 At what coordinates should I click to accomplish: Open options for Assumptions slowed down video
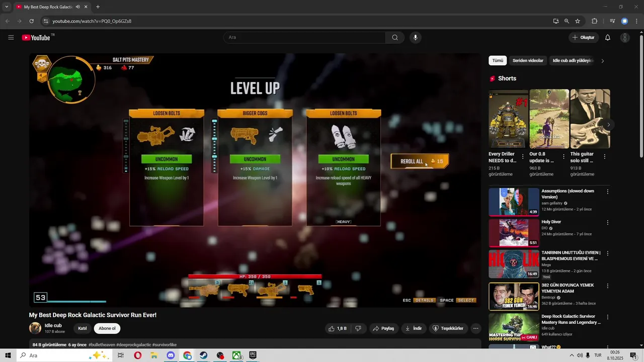pyautogui.click(x=608, y=192)
